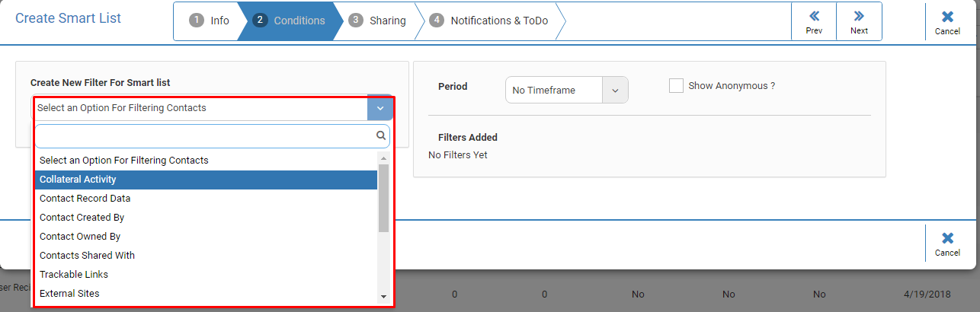
Task: Select the Trackable Links option
Action: click(x=206, y=275)
